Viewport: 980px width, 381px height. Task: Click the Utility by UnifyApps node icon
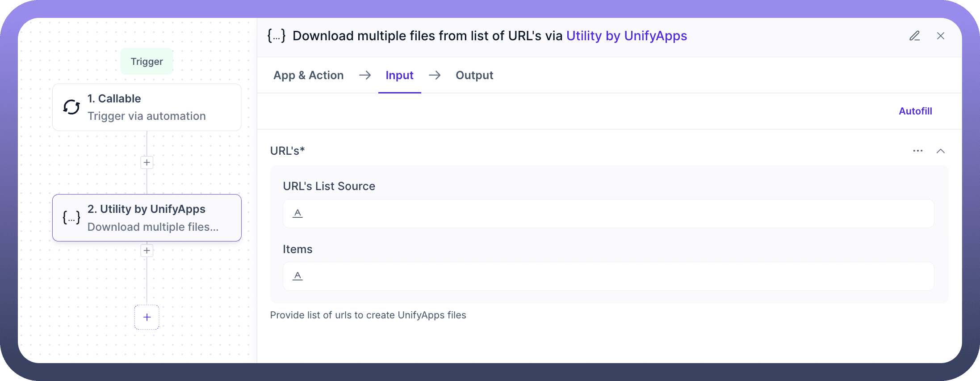point(71,218)
